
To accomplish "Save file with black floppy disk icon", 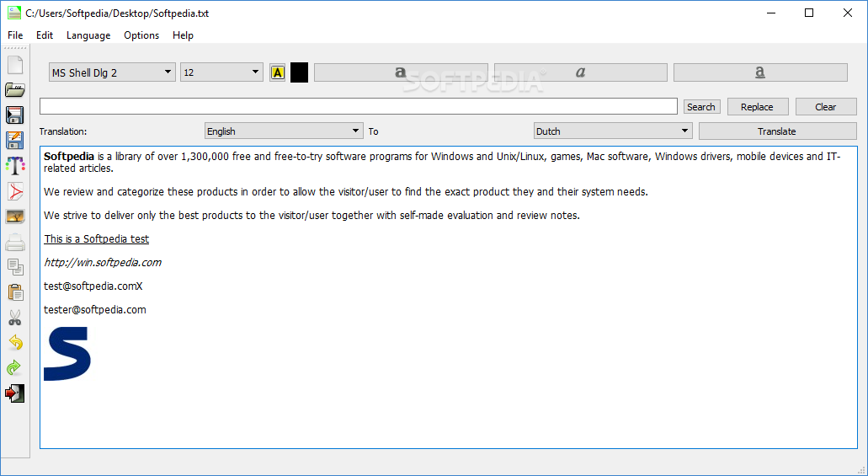I will (x=15, y=115).
